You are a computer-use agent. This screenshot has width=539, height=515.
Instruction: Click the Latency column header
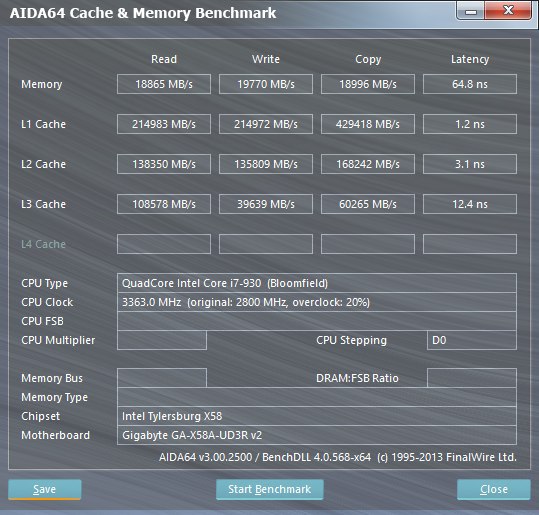point(470,59)
